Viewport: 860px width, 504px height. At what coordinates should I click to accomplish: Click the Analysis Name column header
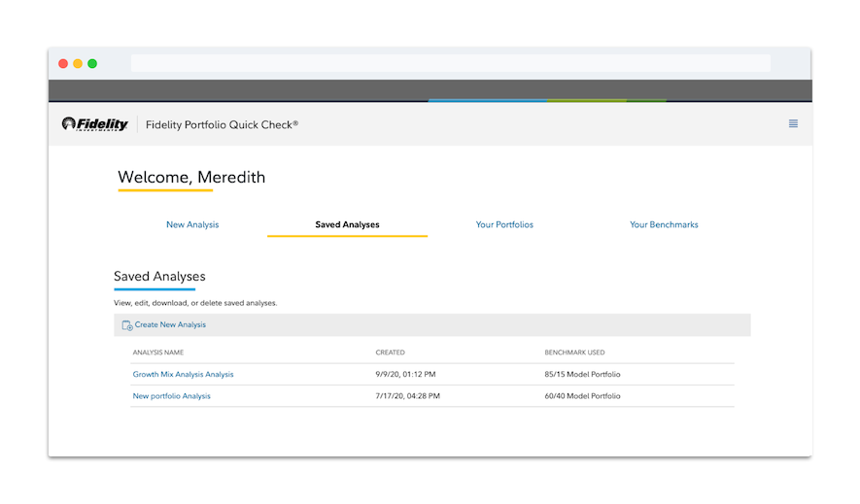(x=157, y=353)
